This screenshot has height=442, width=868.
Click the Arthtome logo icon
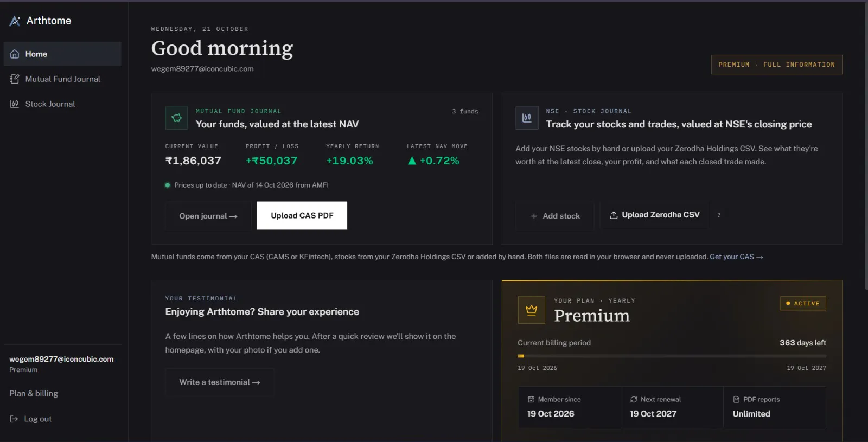(x=15, y=21)
